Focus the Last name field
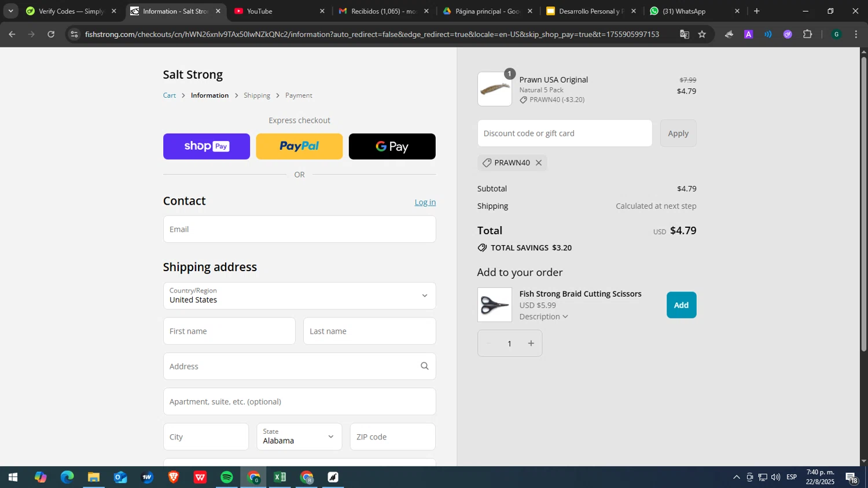Screen dimensions: 868x488 pos(369,331)
